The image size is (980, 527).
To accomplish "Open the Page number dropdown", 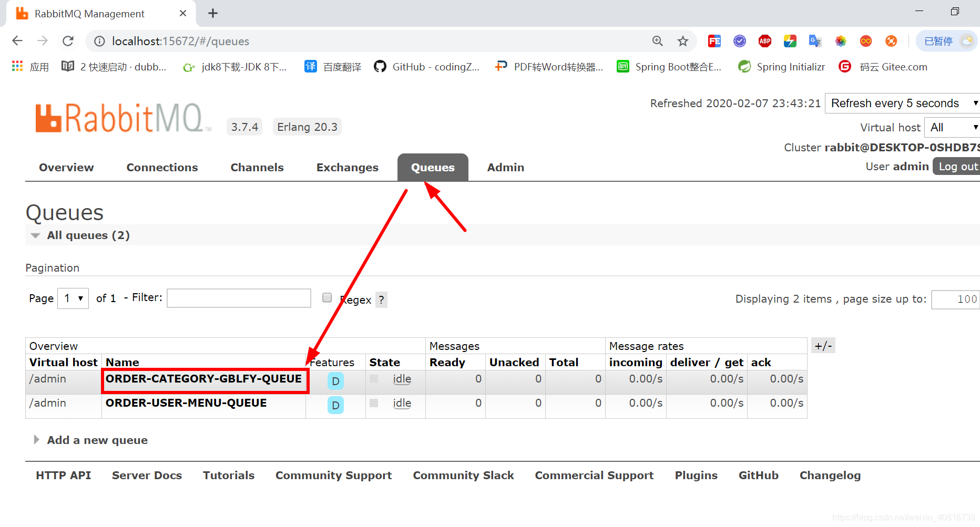I will [73, 298].
